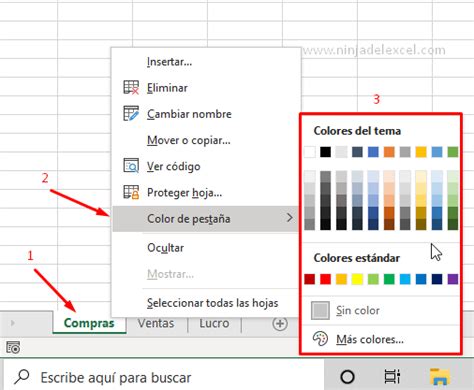
Task: Pick the bright red standard color
Action: pyautogui.click(x=326, y=279)
